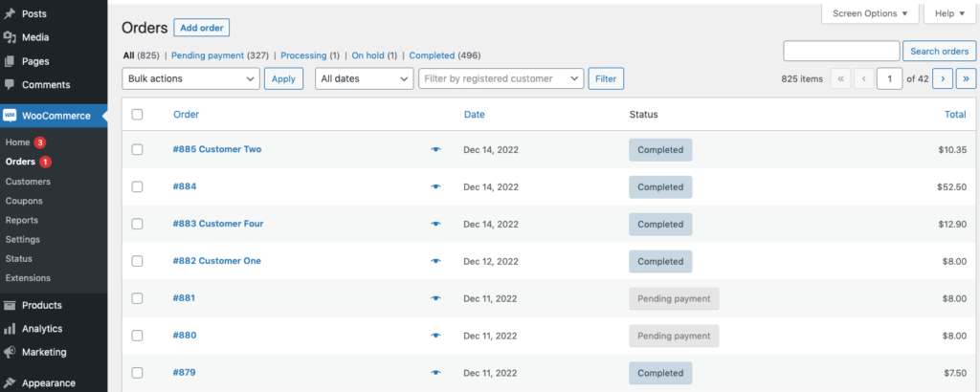Screen dimensions: 980x392
Task: Click the Appearance brush icon
Action: point(10,382)
